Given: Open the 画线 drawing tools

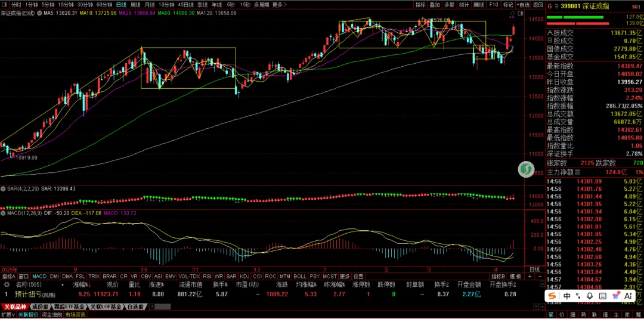Looking at the screenshot, I should pyautogui.click(x=478, y=5).
